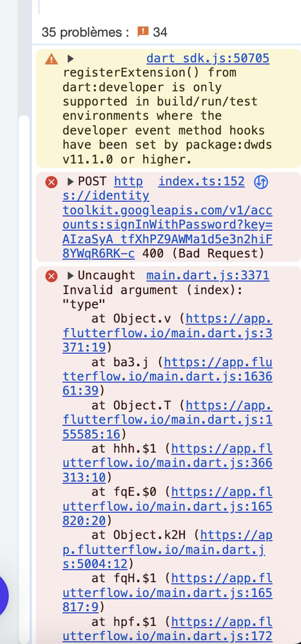The image size is (301, 644).
Task: Open the ba3.j stack frame link
Action: 167,376
